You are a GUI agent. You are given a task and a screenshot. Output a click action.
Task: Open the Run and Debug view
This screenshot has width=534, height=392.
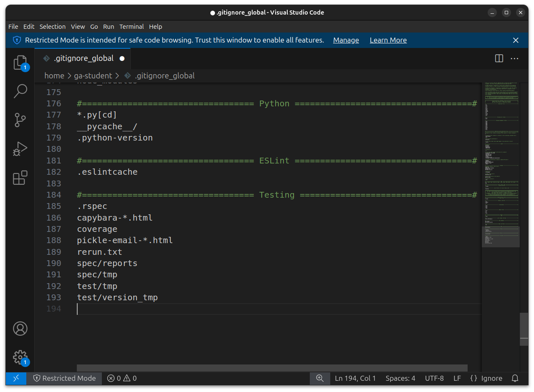click(20, 149)
